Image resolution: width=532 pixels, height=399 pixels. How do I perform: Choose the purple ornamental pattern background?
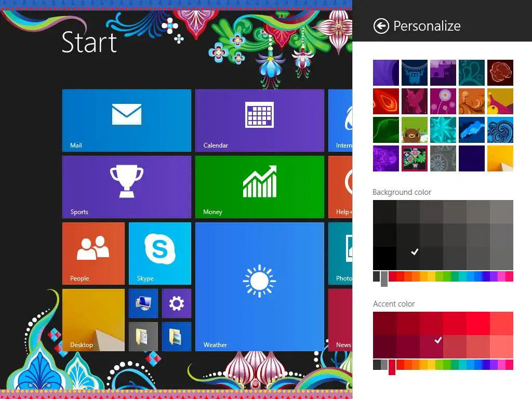coord(386,158)
